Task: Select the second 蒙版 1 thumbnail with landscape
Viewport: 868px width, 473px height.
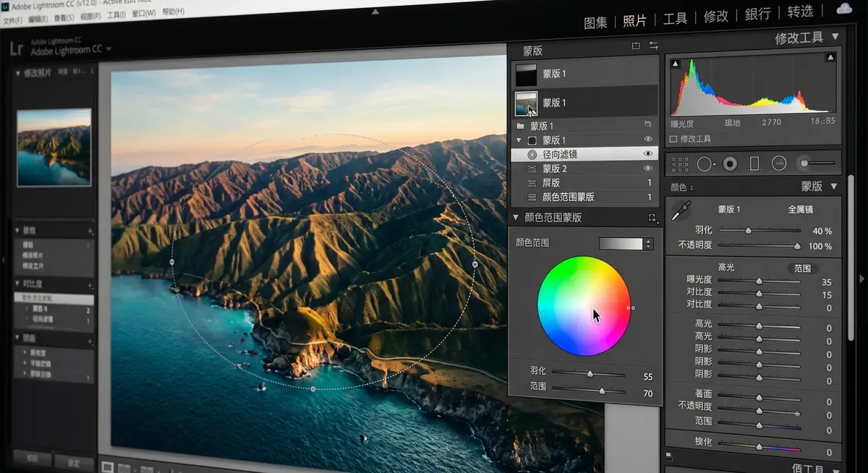Action: click(526, 103)
